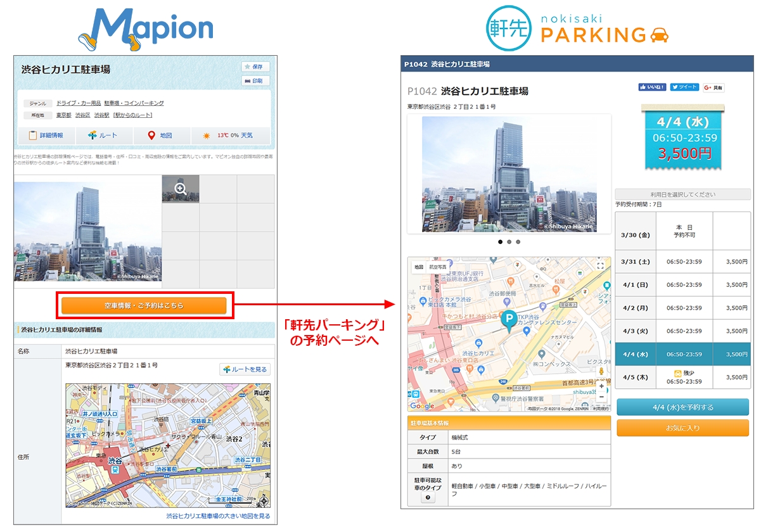The height and width of the screenshot is (532, 768).
Task: Open the ドライブ・カー用品 genre link
Action: pos(79,103)
